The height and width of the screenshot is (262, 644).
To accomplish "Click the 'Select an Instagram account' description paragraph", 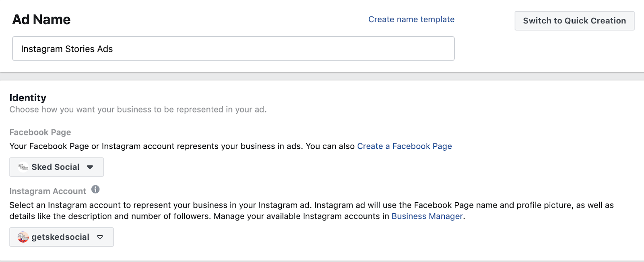I will click(312, 211).
